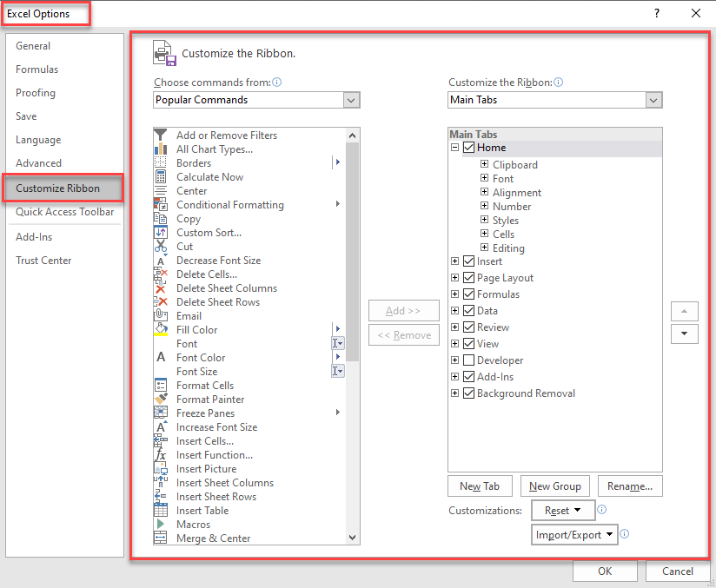Screen dimensions: 716x588
Task: Enable the Developer tab checkbox
Action: [468, 360]
